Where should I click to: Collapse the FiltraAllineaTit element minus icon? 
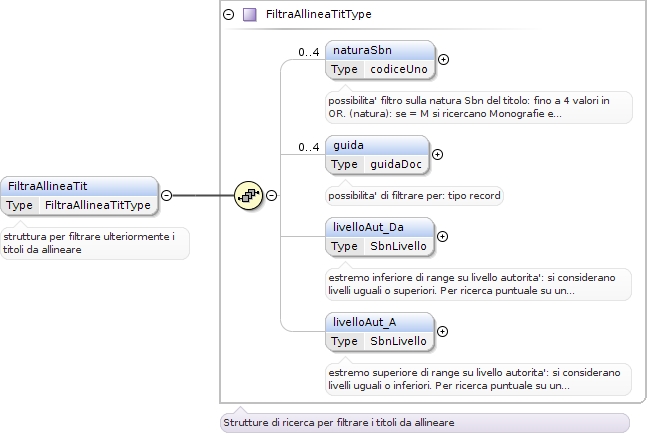click(167, 195)
